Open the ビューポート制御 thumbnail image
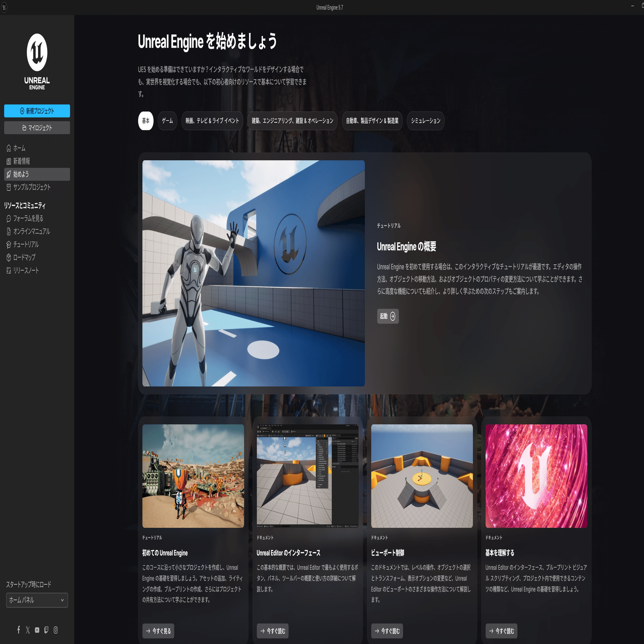 422,476
